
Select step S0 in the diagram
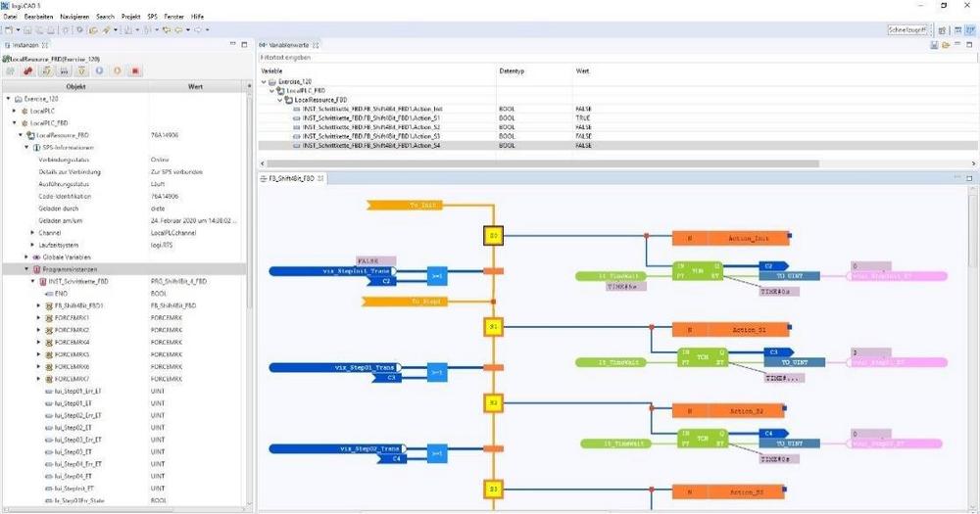pos(493,236)
